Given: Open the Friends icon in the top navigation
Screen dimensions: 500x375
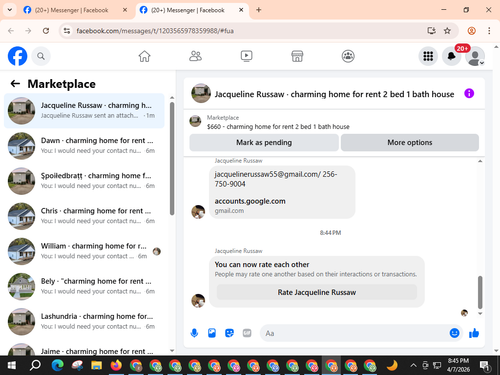Looking at the screenshot, I should (195, 56).
